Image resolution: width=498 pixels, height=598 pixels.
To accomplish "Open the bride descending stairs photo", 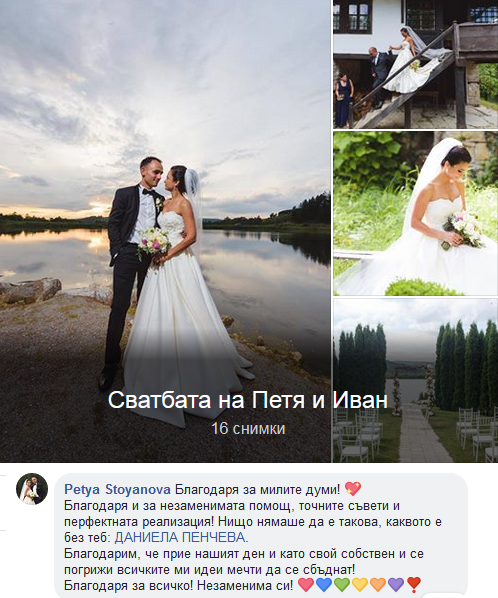I will click(x=416, y=64).
